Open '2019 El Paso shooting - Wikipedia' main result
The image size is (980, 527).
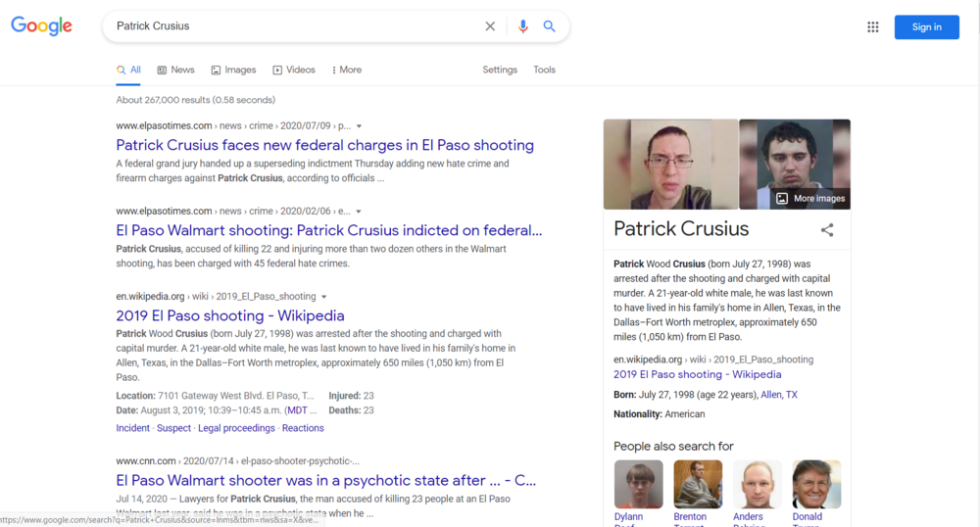(230, 315)
